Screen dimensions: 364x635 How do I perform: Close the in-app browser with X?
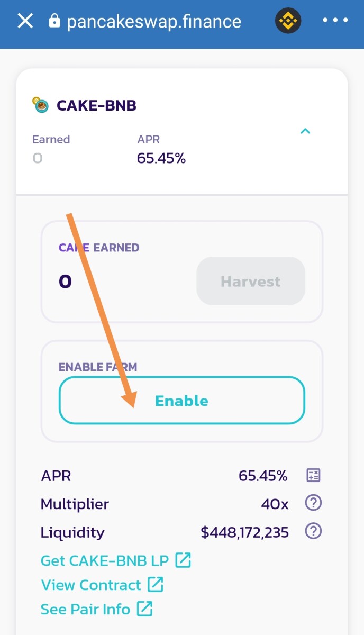(x=25, y=21)
